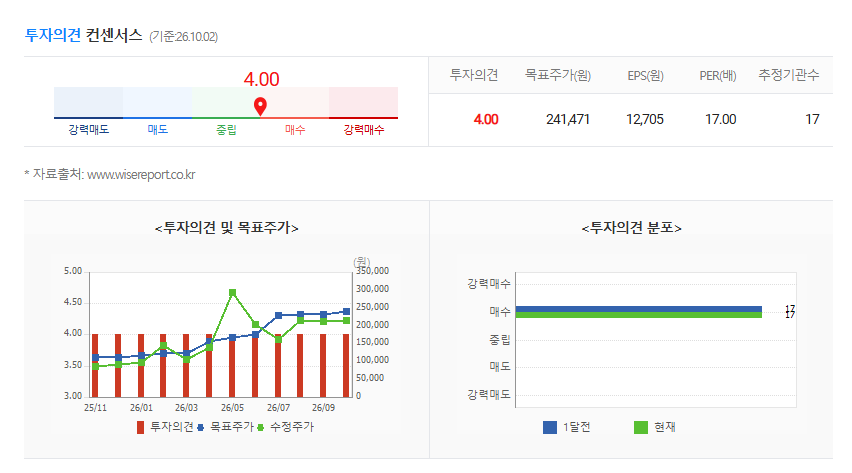Click the 강력매도 row label in distribution chart
852x473 pixels.
coord(489,394)
